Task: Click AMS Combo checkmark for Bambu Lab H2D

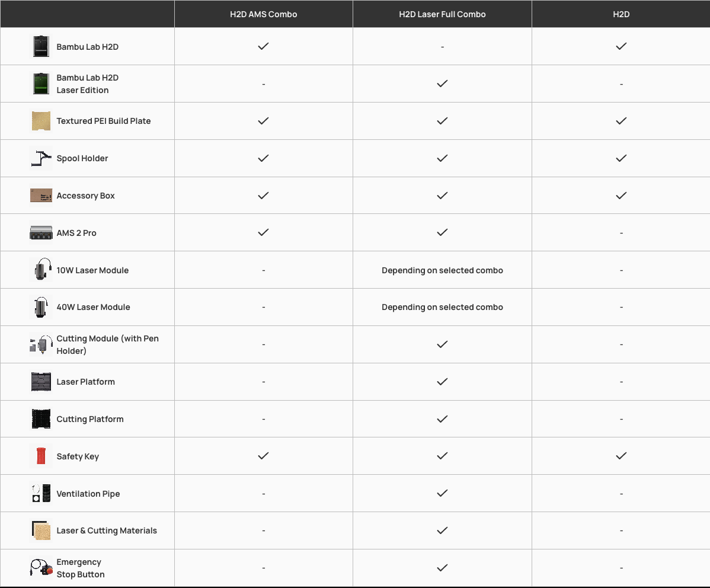Action: click(x=264, y=46)
